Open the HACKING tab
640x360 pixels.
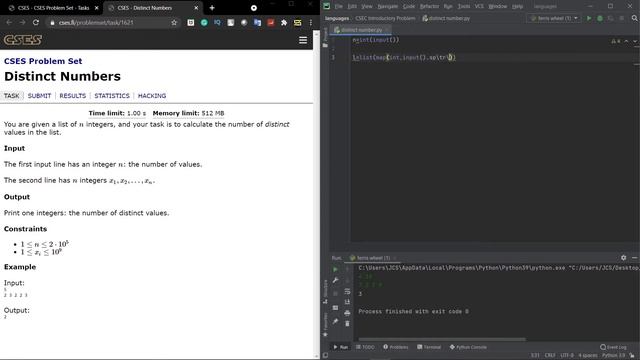click(152, 96)
